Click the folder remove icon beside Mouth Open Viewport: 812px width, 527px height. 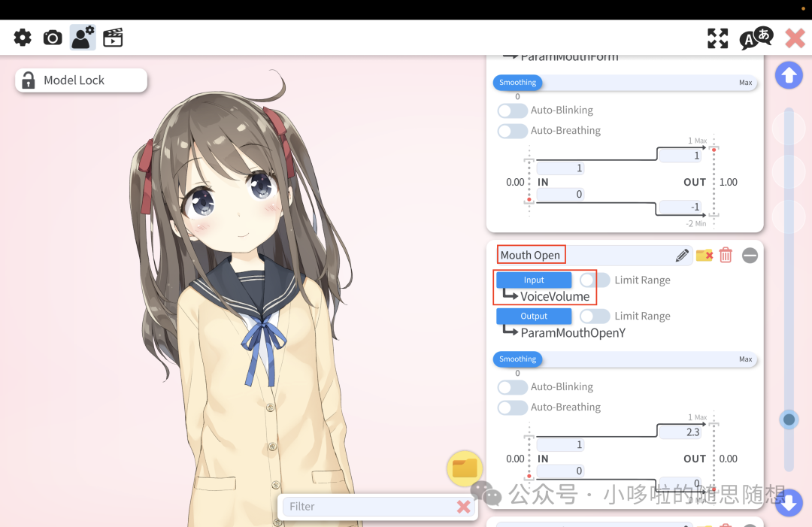pos(704,256)
